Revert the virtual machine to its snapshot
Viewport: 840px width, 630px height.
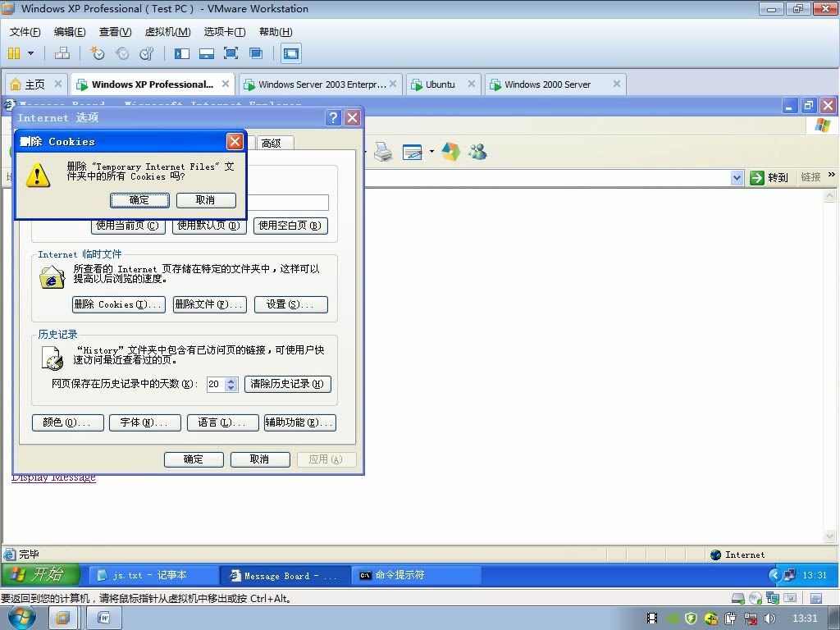[x=122, y=53]
